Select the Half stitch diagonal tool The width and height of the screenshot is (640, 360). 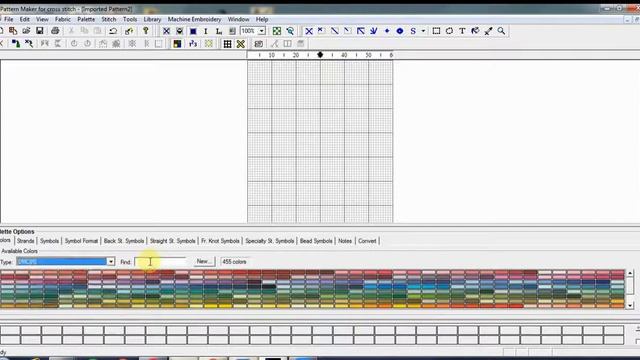pyautogui.click(x=334, y=31)
